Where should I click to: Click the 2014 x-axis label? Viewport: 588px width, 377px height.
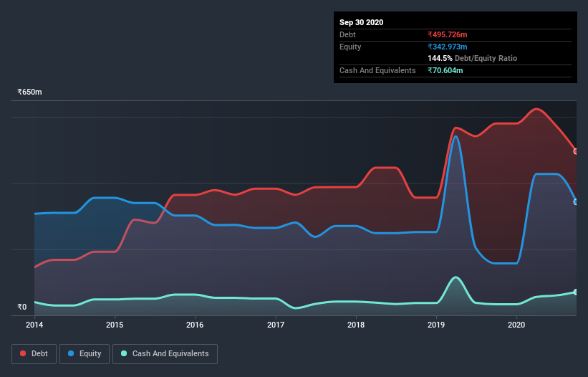coord(34,325)
